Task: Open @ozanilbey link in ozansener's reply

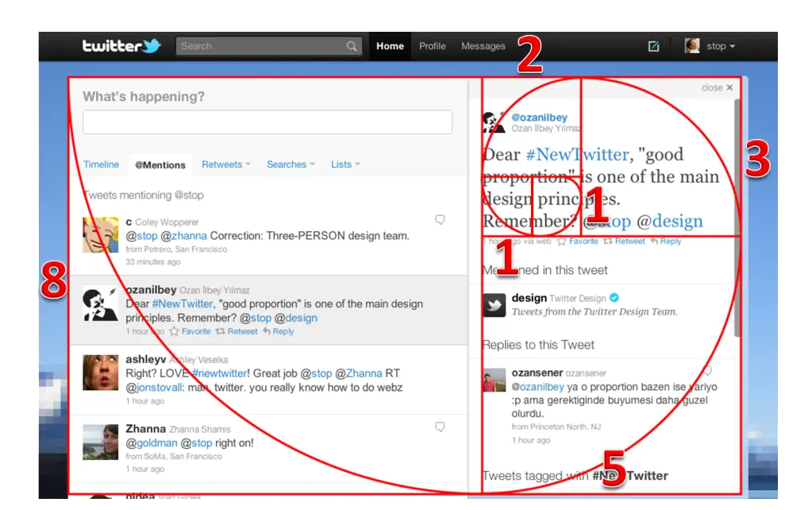Action: tap(538, 387)
